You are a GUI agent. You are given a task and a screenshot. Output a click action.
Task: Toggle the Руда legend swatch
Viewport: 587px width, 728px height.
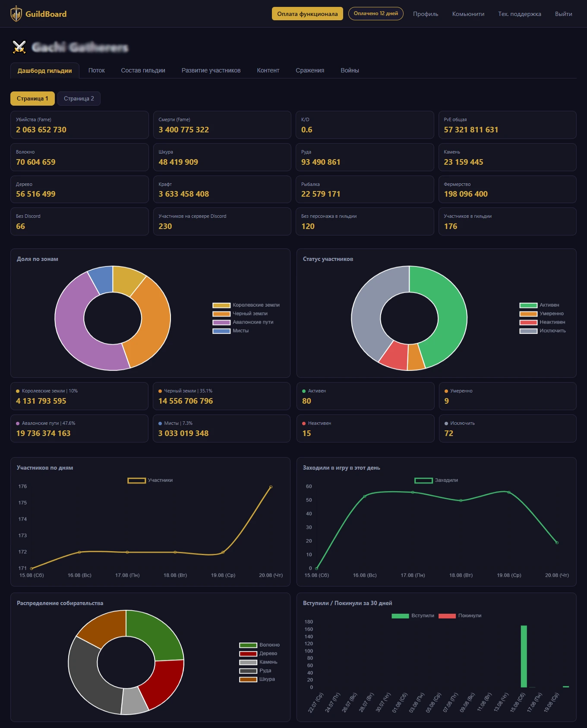[248, 671]
